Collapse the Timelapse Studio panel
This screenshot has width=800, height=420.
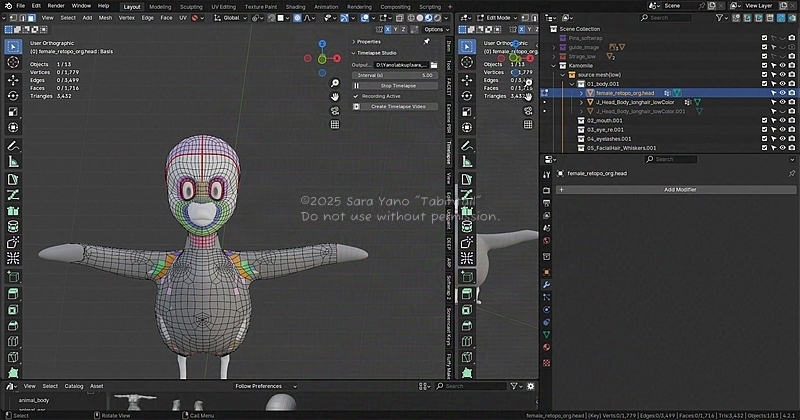click(x=353, y=52)
